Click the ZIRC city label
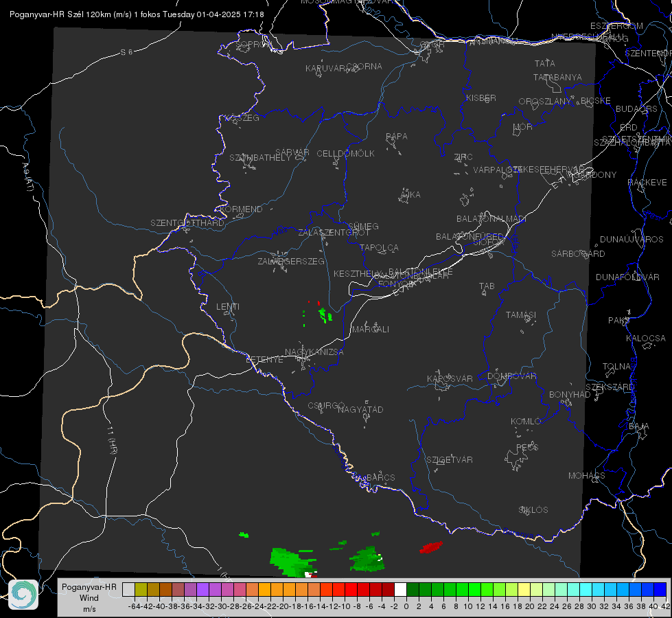 (463, 157)
